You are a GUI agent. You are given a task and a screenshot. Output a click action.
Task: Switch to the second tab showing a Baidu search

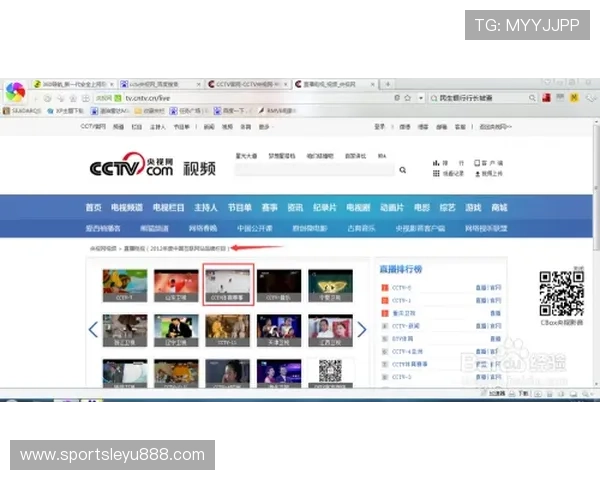click(x=160, y=84)
